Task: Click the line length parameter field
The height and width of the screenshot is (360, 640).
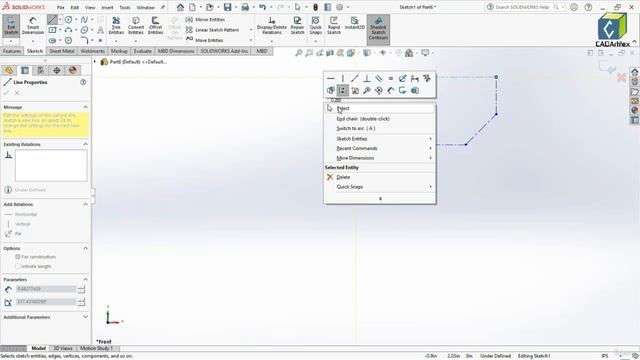Action: [x=46, y=289]
